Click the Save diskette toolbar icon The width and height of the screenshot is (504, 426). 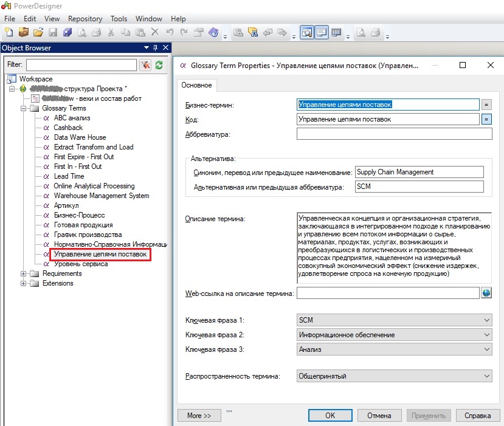click(53, 32)
